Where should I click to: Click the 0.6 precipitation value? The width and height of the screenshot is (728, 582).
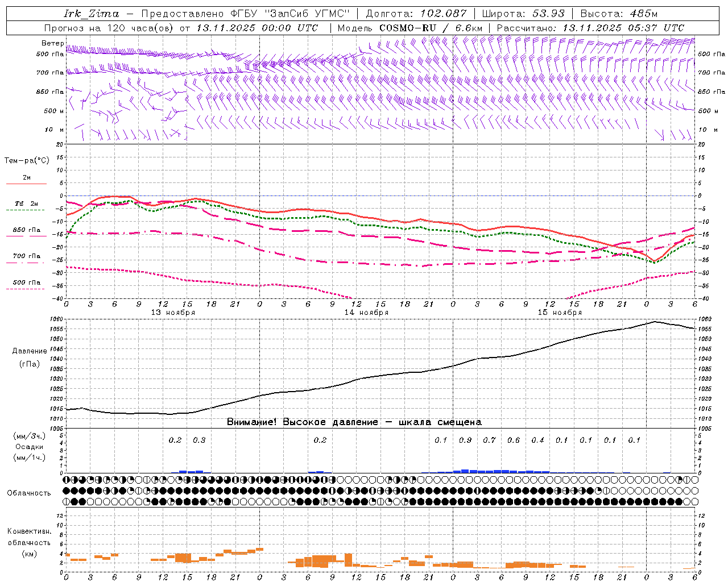pyautogui.click(x=514, y=440)
